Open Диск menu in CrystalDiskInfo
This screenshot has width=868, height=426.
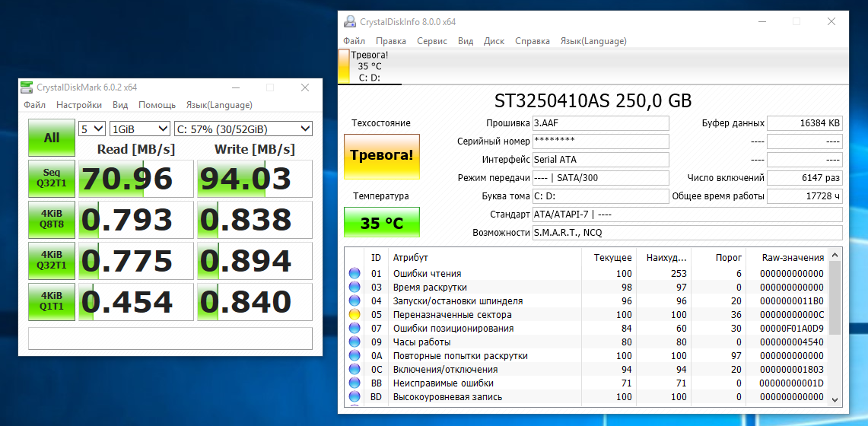point(494,41)
